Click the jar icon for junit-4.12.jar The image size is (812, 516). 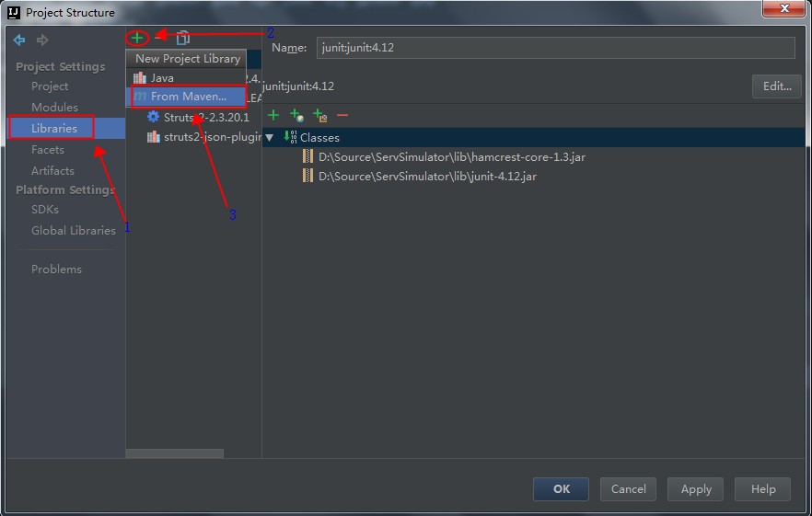307,176
